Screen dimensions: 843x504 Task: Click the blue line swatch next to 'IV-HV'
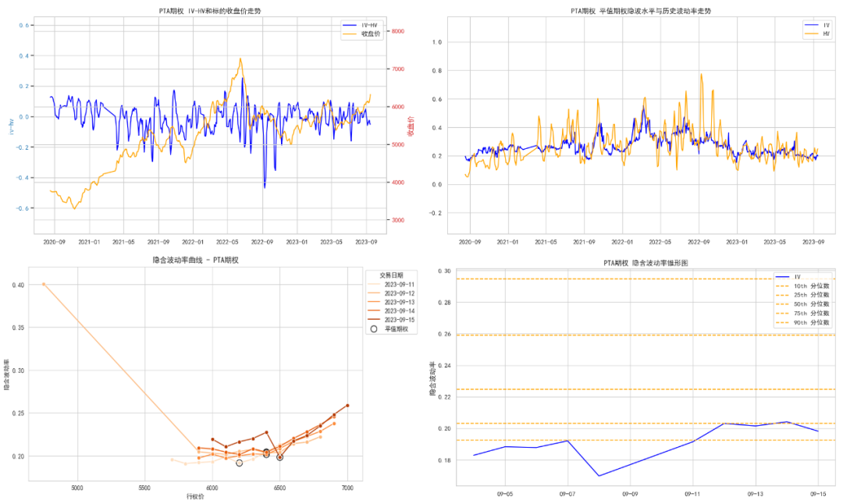pyautogui.click(x=350, y=25)
